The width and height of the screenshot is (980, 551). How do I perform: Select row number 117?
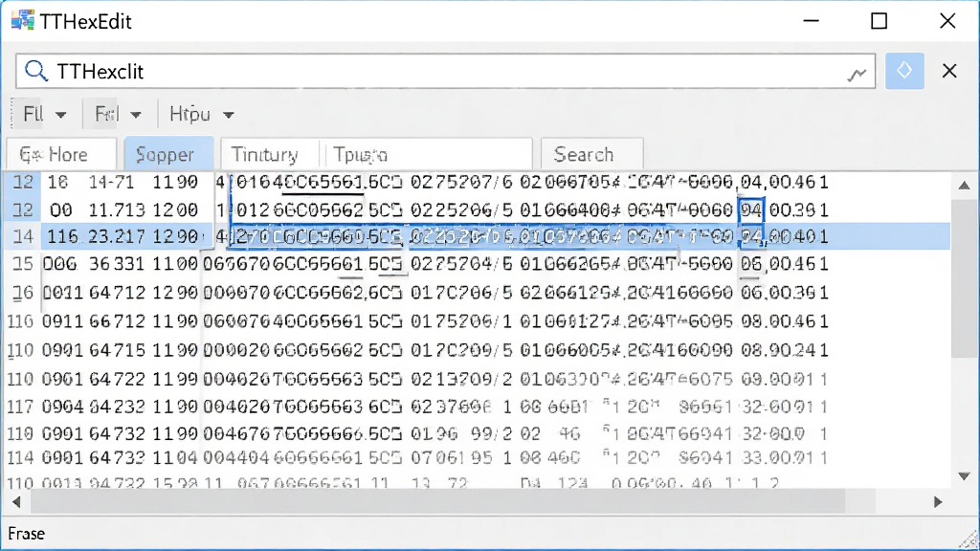coord(20,407)
